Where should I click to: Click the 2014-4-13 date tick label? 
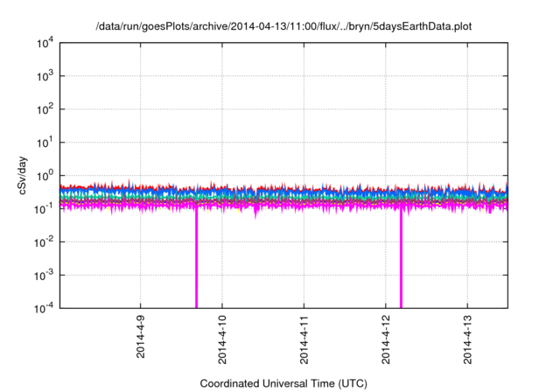click(467, 339)
